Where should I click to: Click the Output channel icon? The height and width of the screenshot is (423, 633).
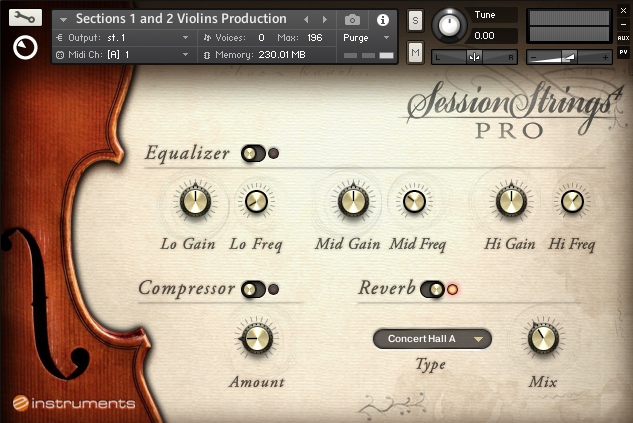click(x=60, y=38)
